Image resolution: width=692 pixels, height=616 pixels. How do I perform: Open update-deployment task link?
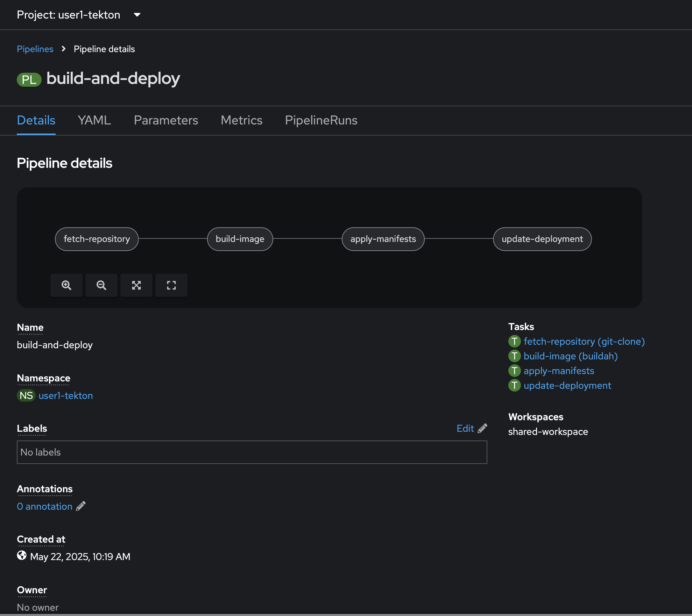(x=567, y=385)
